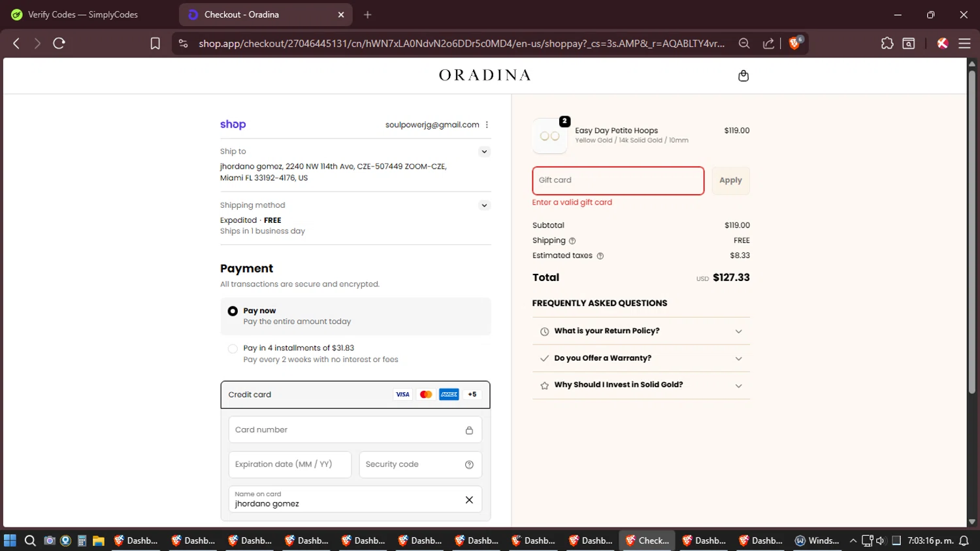
Task: Open File Explorer from the taskbar
Action: point(99,541)
